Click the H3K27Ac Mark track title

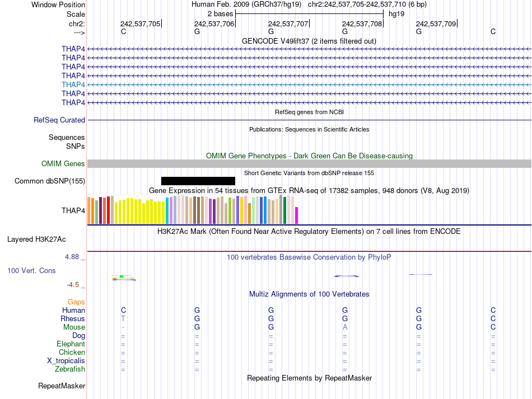(x=309, y=232)
